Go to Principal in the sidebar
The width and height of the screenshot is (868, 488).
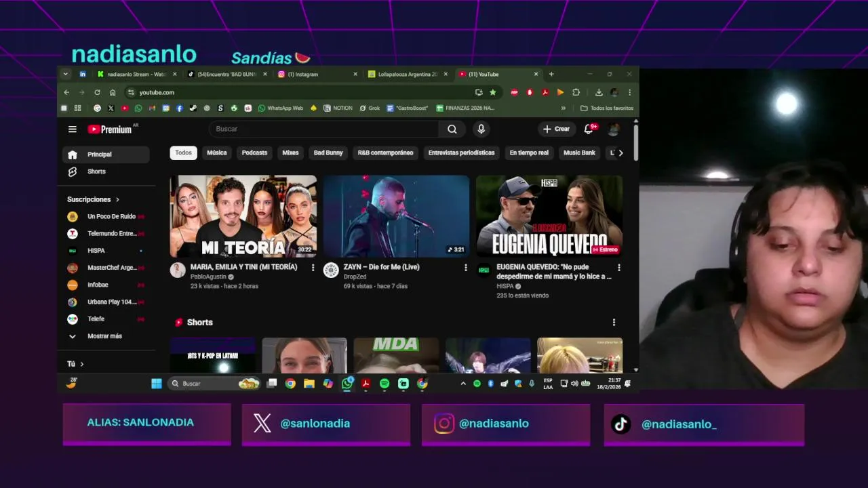(106, 155)
